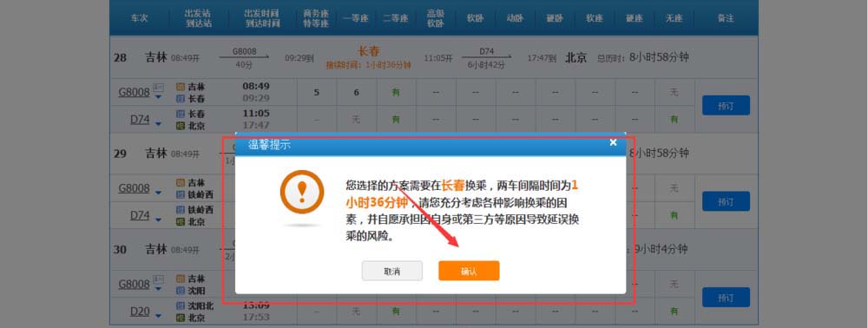
Task: Expand stops arrow beside D74 铁岭西–北京
Action: (158, 220)
